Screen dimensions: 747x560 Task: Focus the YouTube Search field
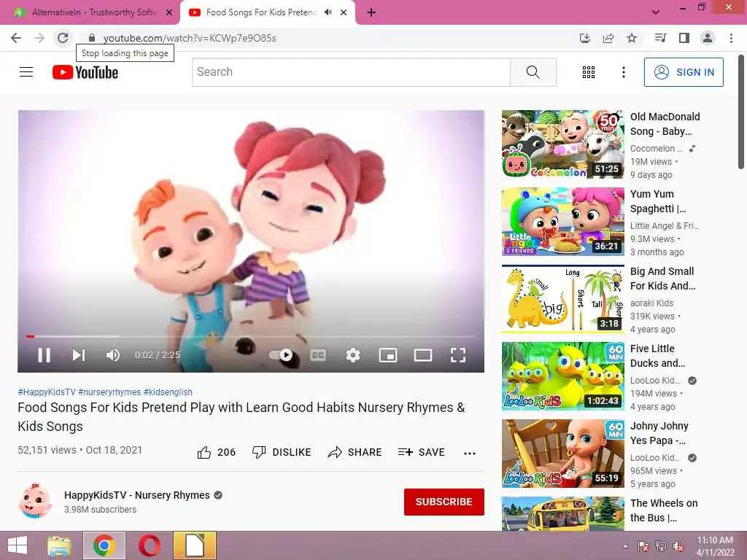(351, 72)
